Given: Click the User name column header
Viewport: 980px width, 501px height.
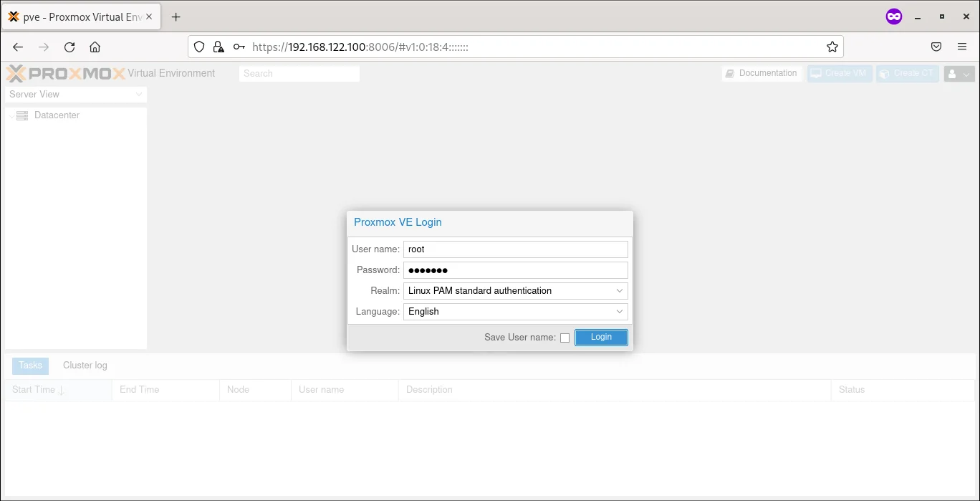Looking at the screenshot, I should 345,390.
